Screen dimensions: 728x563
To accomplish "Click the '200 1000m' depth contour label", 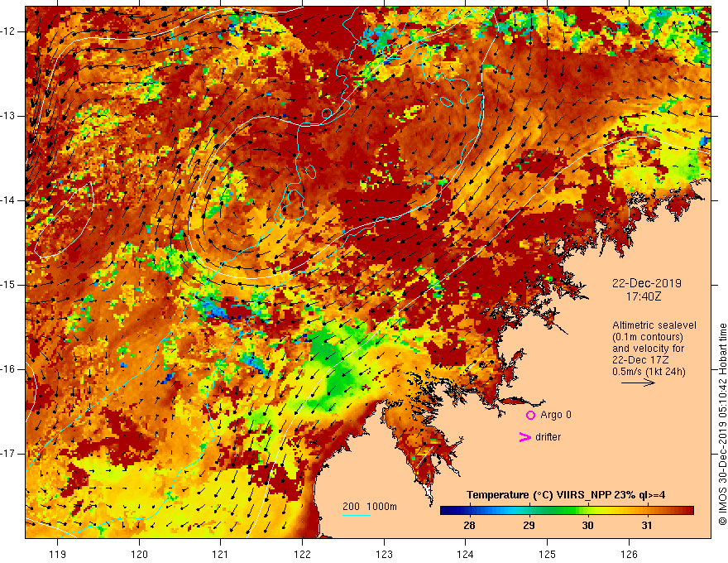I will [x=370, y=507].
